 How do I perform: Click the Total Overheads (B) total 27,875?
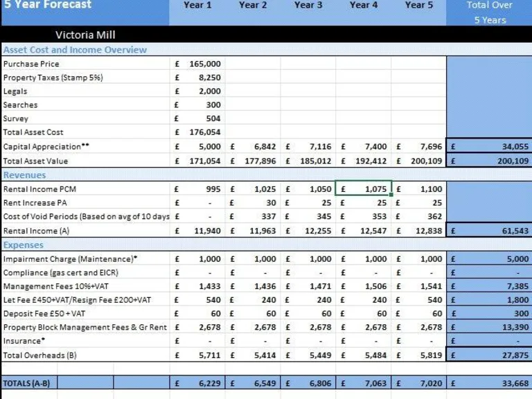489,355
